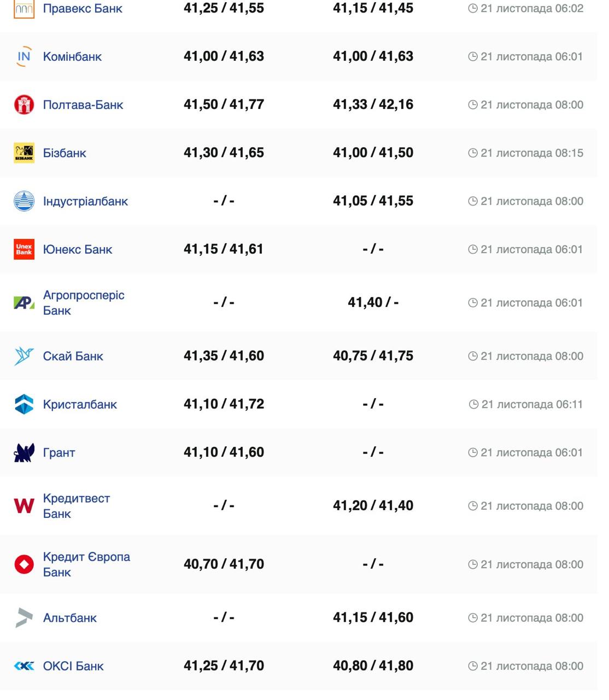Screen dimensions: 609x700
Task: Click the red Unex Bank logo
Action: point(24,249)
